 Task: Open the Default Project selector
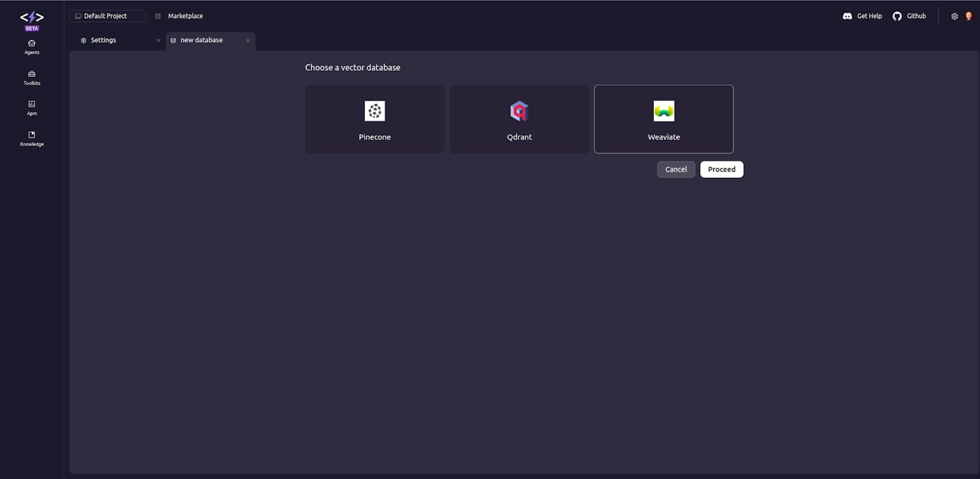pyautogui.click(x=108, y=16)
